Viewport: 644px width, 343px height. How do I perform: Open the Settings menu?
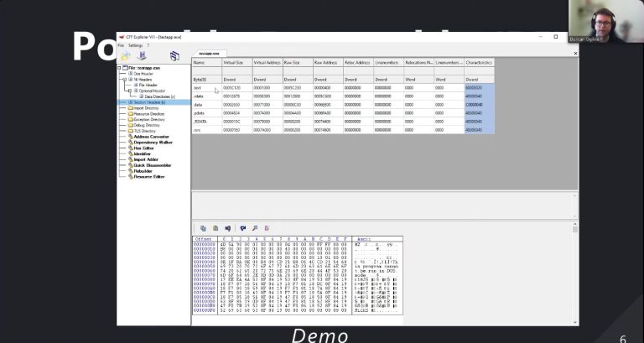point(135,45)
